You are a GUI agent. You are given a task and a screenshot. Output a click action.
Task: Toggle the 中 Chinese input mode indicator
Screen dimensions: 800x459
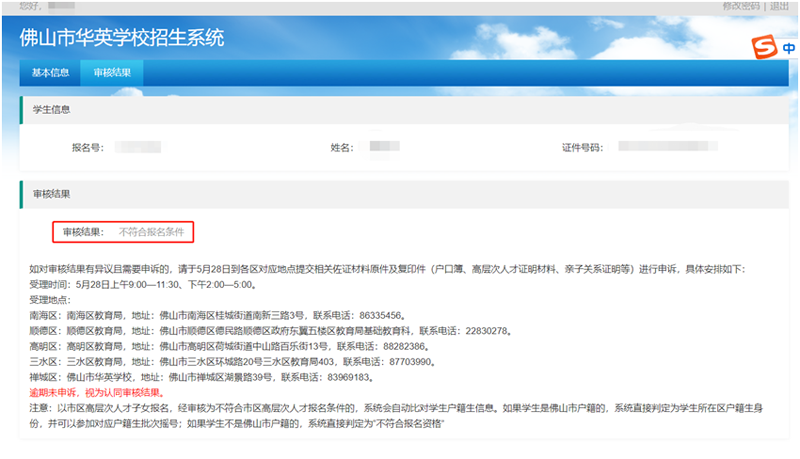[x=790, y=48]
